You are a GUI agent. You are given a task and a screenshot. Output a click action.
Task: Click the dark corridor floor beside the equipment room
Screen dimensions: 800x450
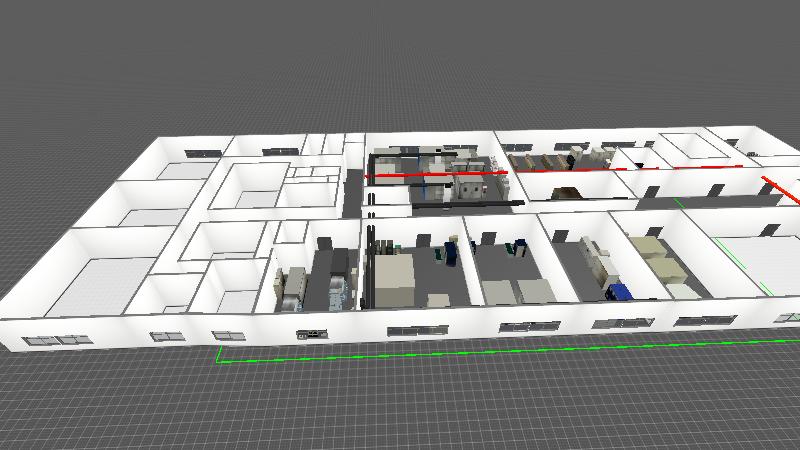coord(352,190)
